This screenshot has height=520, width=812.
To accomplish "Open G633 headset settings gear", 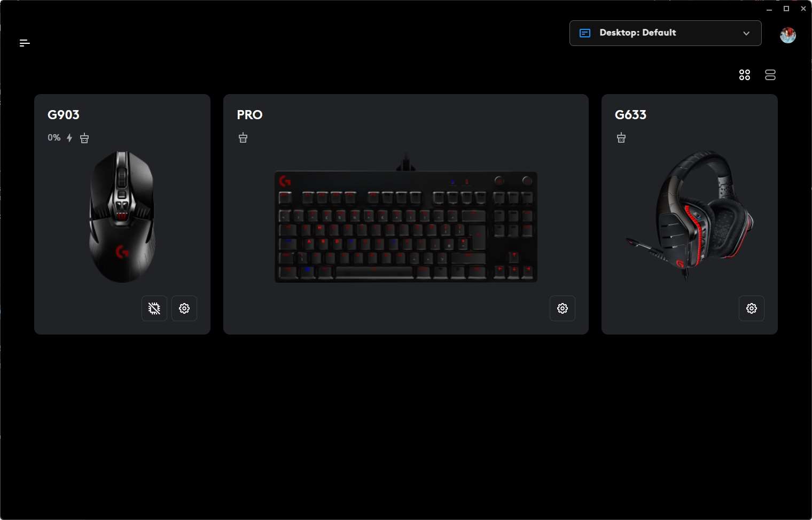I will tap(752, 308).
